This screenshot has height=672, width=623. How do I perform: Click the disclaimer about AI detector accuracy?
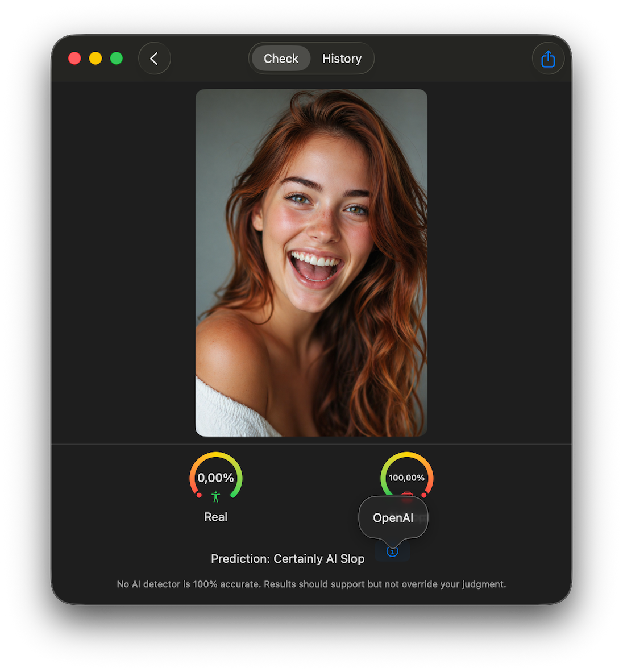click(x=311, y=584)
